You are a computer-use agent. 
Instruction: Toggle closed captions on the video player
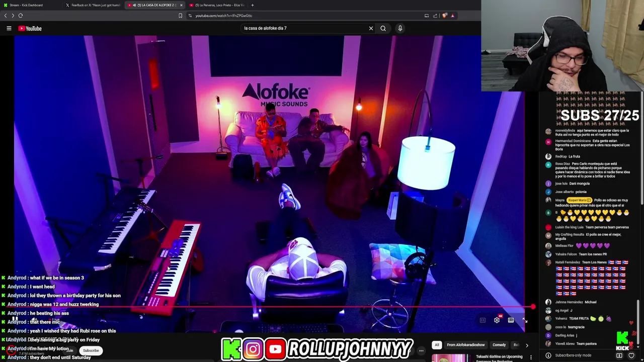pos(482,320)
